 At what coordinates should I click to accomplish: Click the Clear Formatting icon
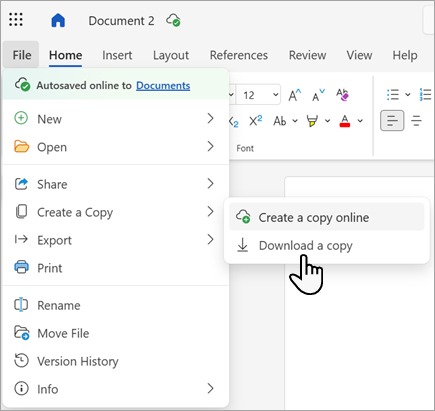click(x=342, y=95)
